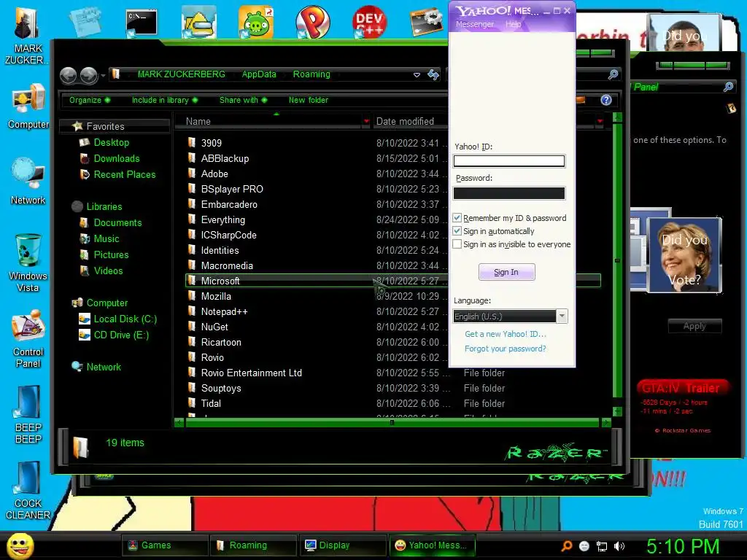Uncheck Remember my ID & password
This screenshot has height=560, width=747.
point(457,217)
